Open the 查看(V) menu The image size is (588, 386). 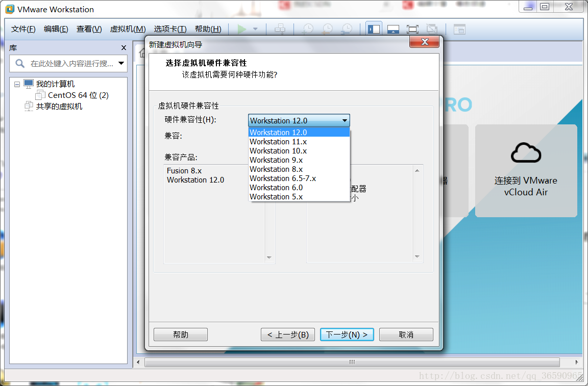(89, 29)
